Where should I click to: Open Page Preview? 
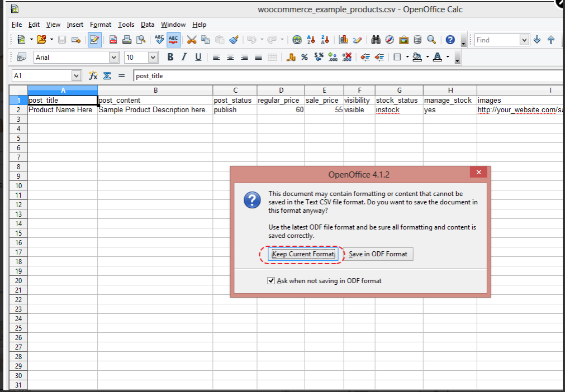tap(141, 40)
